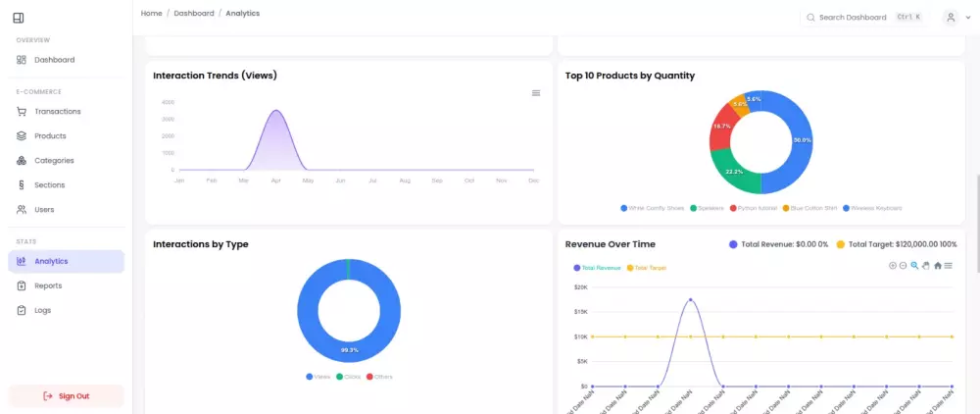Zoom in on Revenue chart using plus icon
Image resolution: width=980 pixels, height=414 pixels.
[x=893, y=266]
